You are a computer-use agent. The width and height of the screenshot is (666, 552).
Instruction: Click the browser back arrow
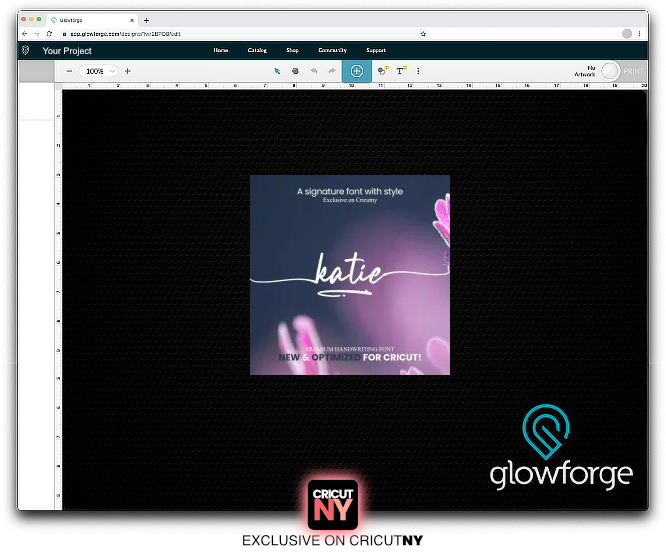(25, 34)
